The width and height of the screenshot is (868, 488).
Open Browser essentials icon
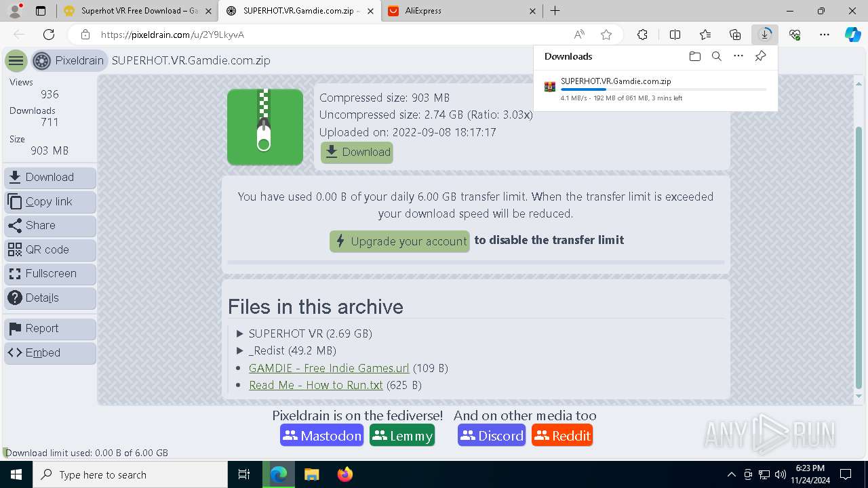point(795,35)
